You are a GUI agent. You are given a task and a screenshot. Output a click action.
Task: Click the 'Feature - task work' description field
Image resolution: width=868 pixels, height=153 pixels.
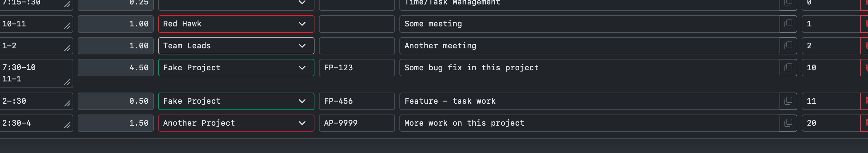point(590,101)
